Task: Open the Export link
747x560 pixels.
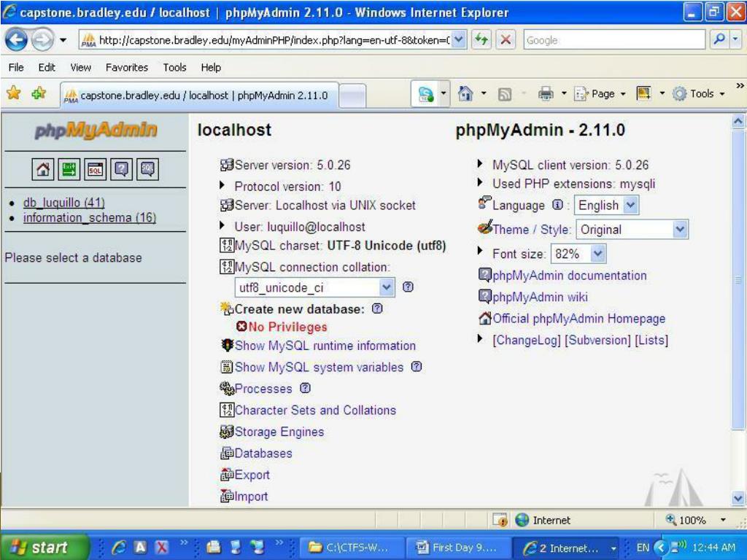Action: click(252, 475)
